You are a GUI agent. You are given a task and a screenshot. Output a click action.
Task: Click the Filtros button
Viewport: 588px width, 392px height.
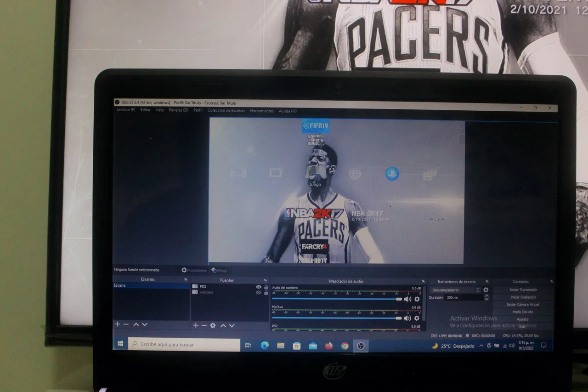(219, 271)
